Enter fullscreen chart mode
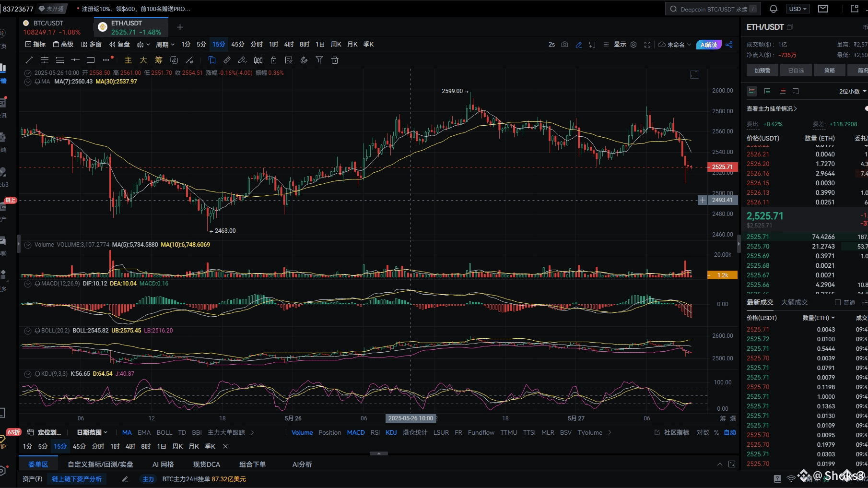The width and height of the screenshot is (868, 488). tap(647, 44)
